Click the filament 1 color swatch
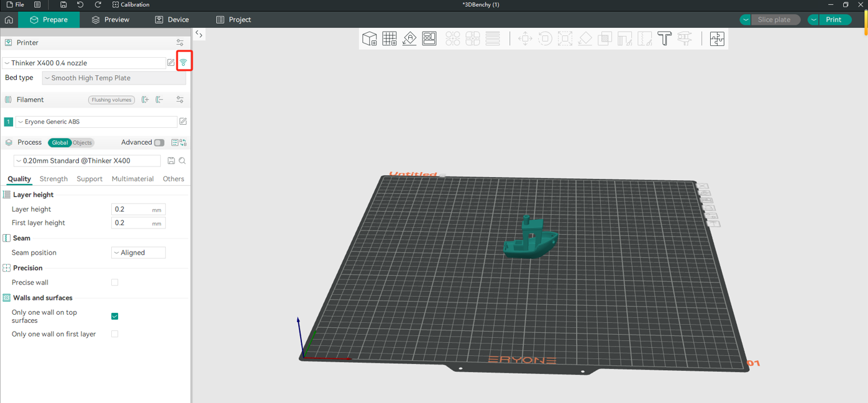The image size is (868, 403). (x=8, y=122)
